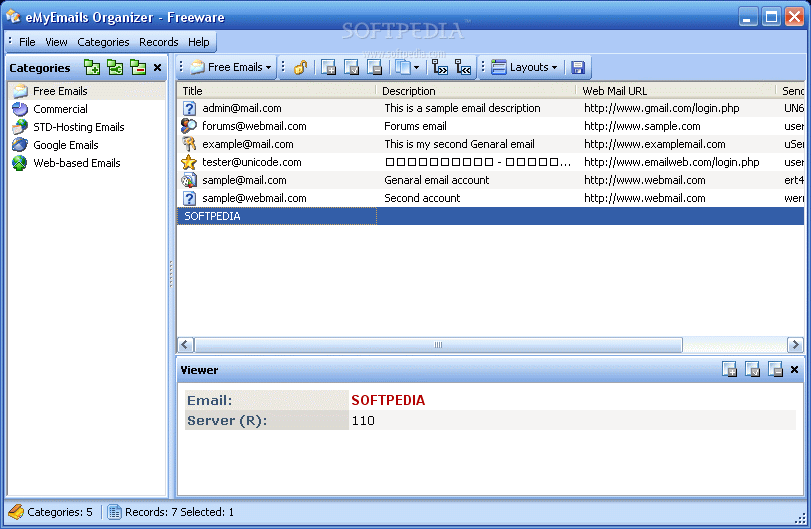
Task: Click the Viewer panel delete record icon
Action: [x=775, y=369]
